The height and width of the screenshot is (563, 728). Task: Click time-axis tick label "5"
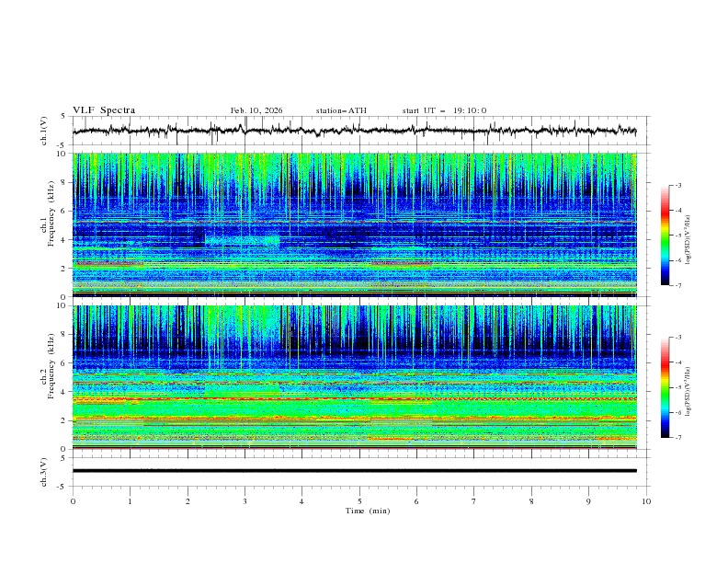(x=359, y=501)
